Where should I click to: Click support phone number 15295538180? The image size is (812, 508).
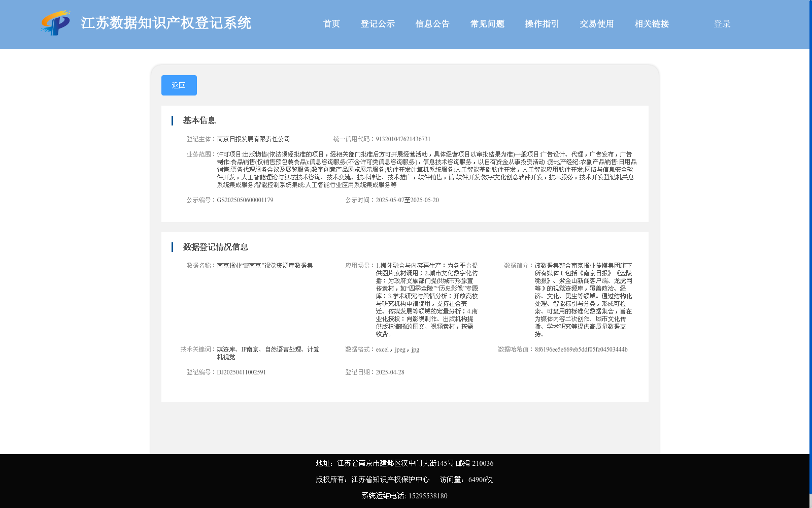(x=428, y=496)
